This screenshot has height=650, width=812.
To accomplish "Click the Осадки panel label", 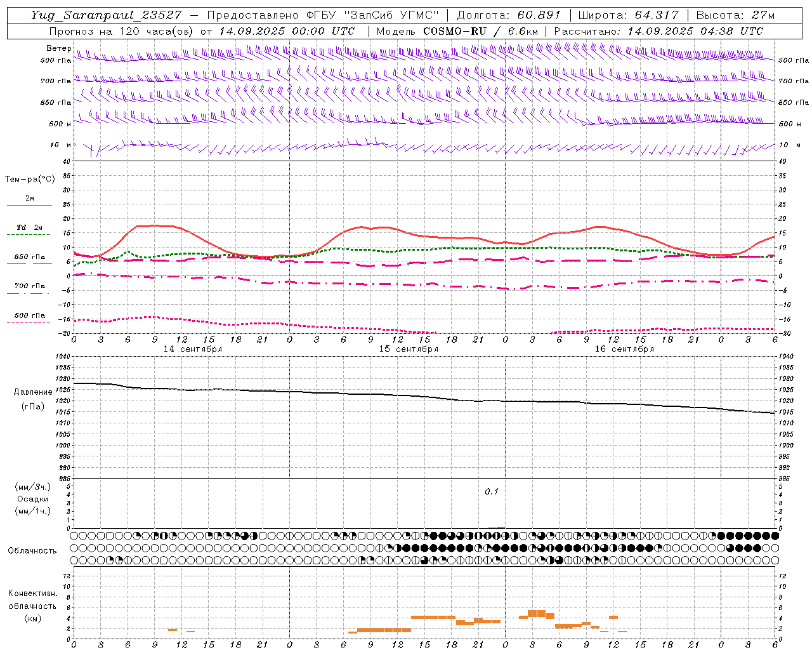I will [x=32, y=499].
